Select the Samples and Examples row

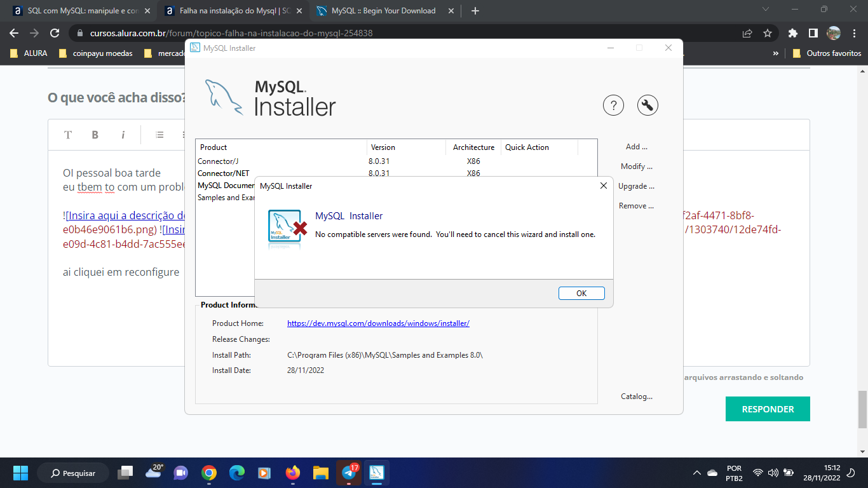(x=226, y=198)
